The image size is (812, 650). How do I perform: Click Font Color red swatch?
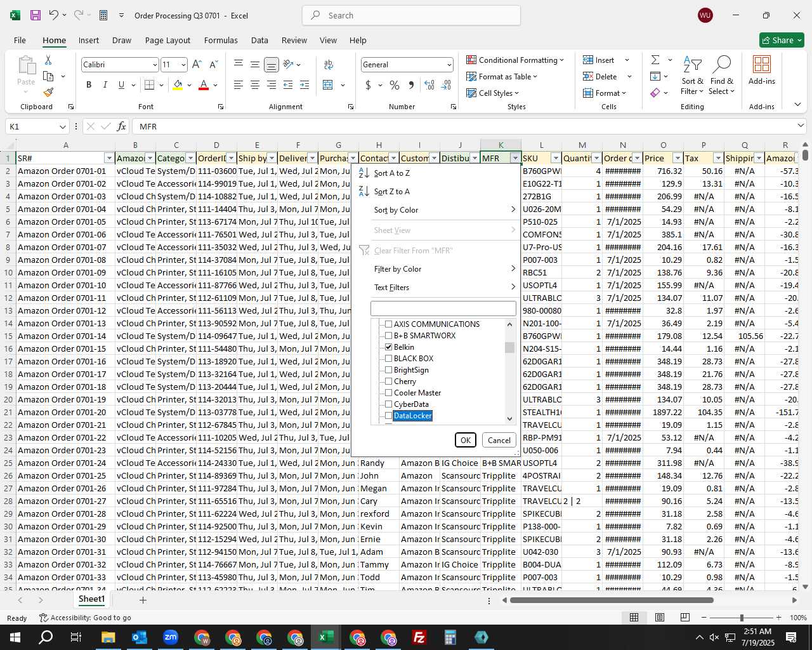coord(204,84)
